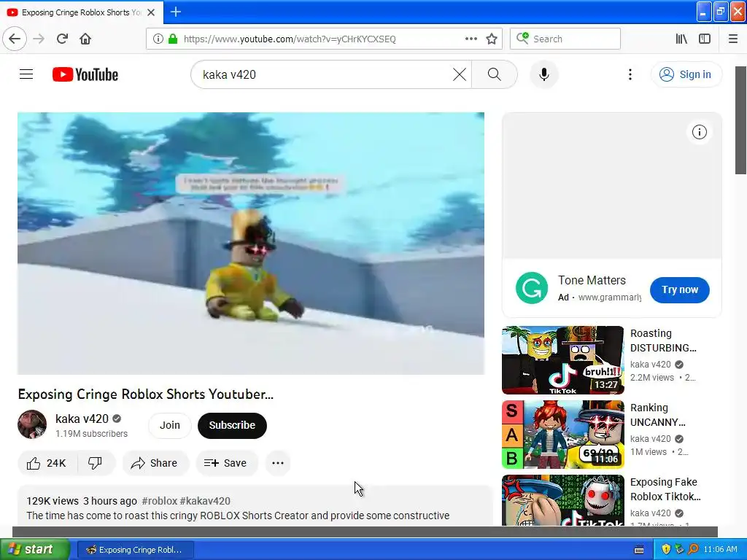Viewport: 747px width, 560px height.
Task: Open more actions under the video
Action: point(278,463)
